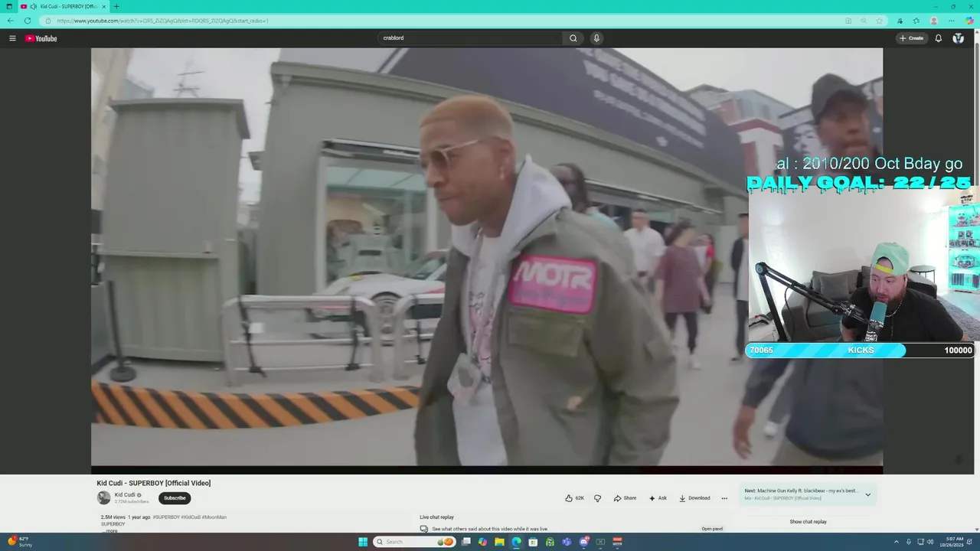Open Discord from the taskbar
Viewport: 980px width, 551px height.
pyautogui.click(x=583, y=542)
